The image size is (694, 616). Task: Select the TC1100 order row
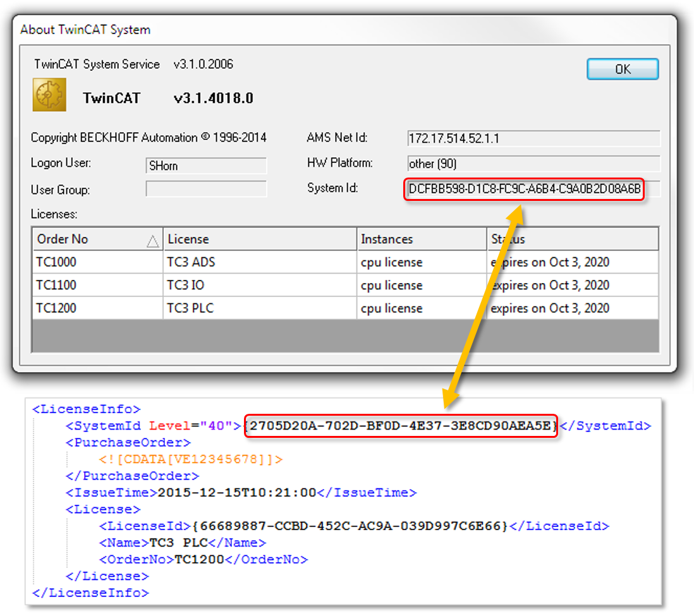pos(345,285)
